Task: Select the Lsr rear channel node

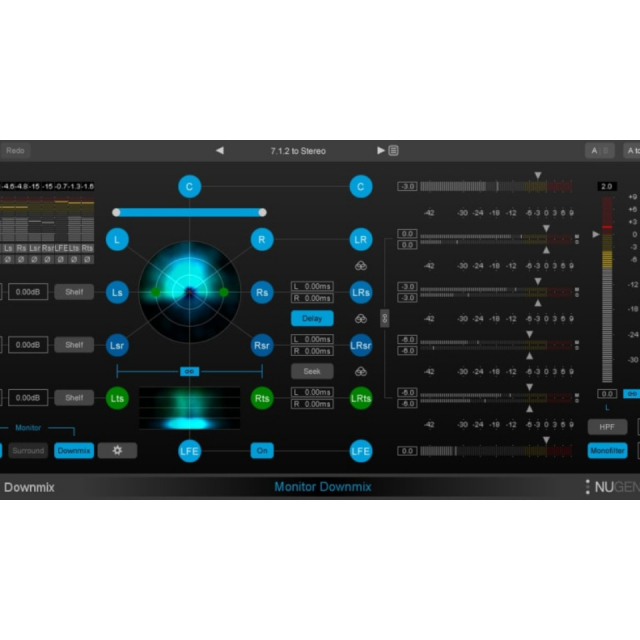Action: 117,345
